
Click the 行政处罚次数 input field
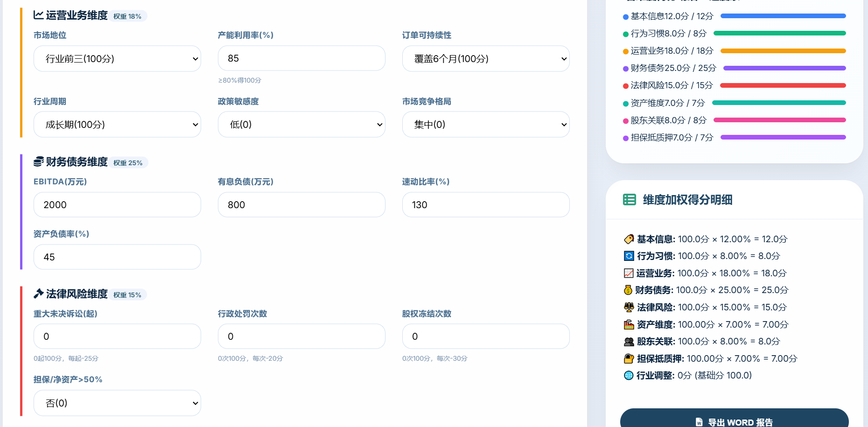(301, 336)
